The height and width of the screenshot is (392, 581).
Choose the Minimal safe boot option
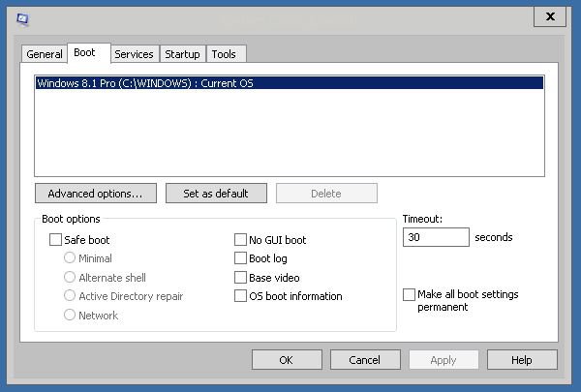70,257
